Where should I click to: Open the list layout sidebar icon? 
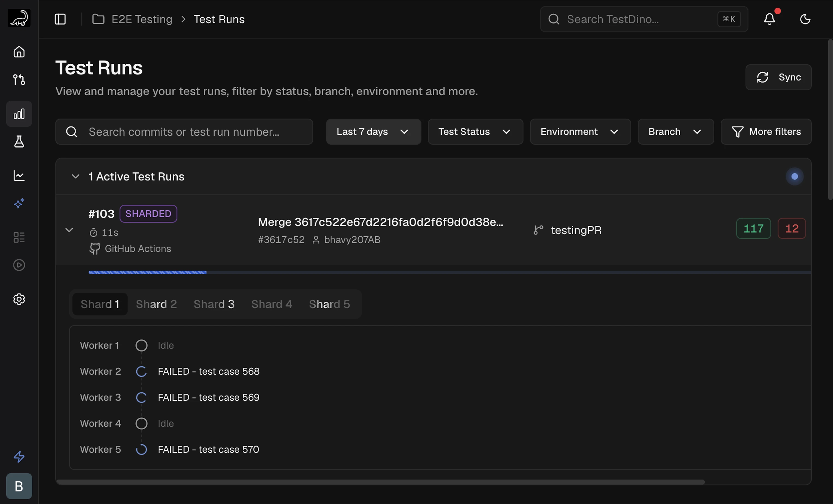click(19, 237)
